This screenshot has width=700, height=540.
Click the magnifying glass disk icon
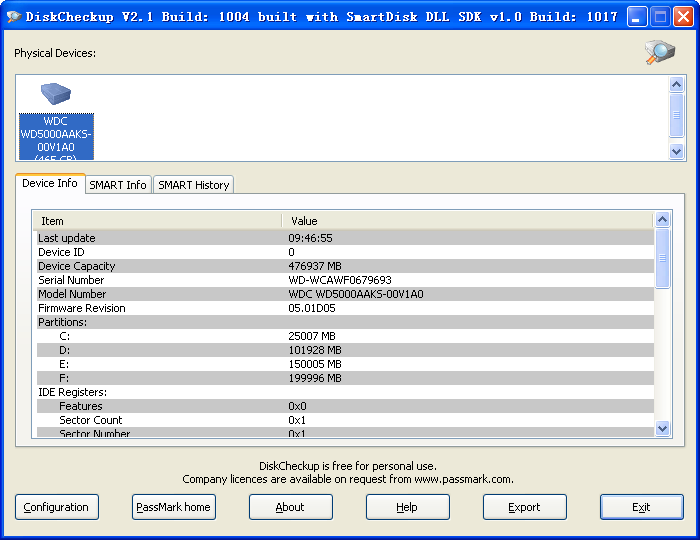coord(660,53)
